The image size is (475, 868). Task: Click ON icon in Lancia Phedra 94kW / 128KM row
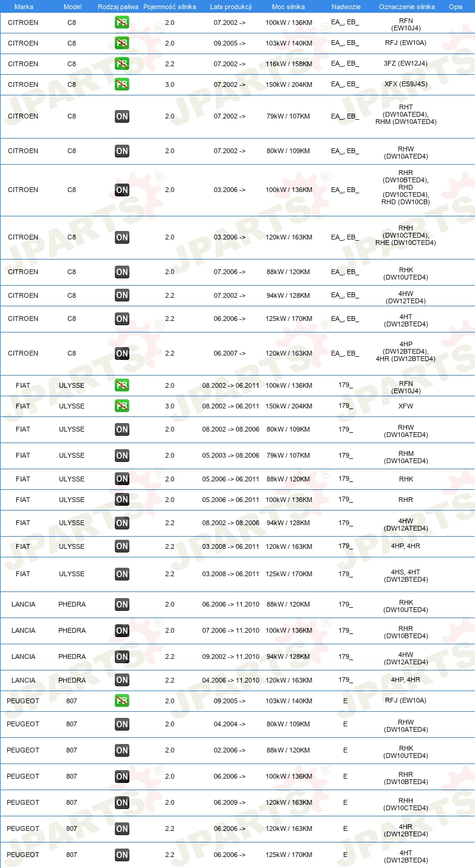(x=121, y=656)
